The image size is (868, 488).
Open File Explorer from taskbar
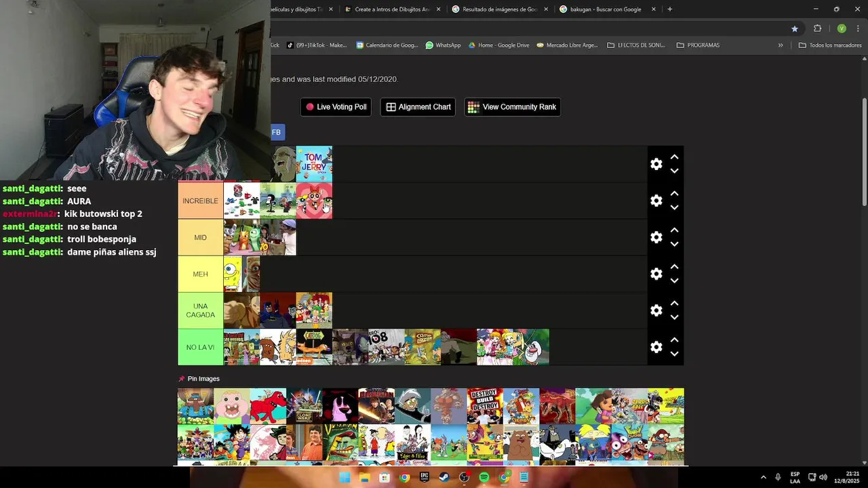(364, 477)
